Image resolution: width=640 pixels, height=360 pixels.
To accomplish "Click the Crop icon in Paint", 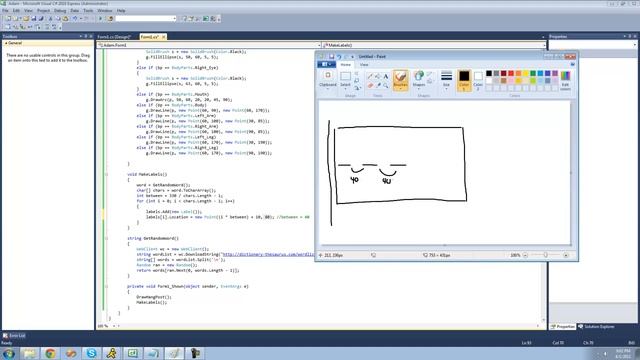I will pos(357,74).
